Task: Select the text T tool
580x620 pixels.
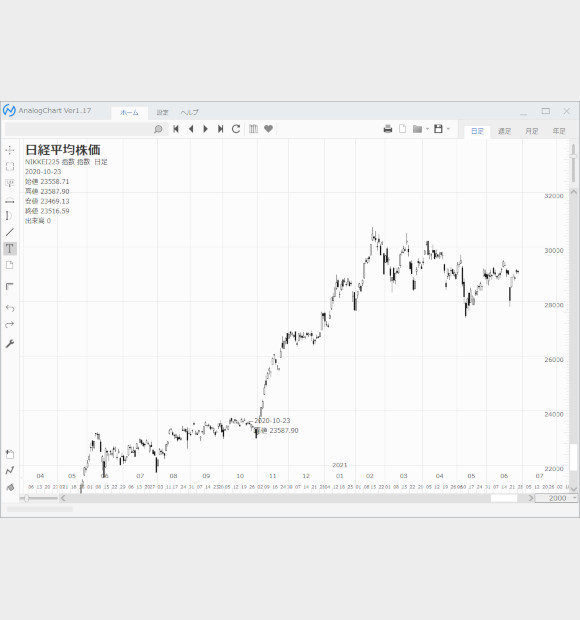Action: pos(10,249)
